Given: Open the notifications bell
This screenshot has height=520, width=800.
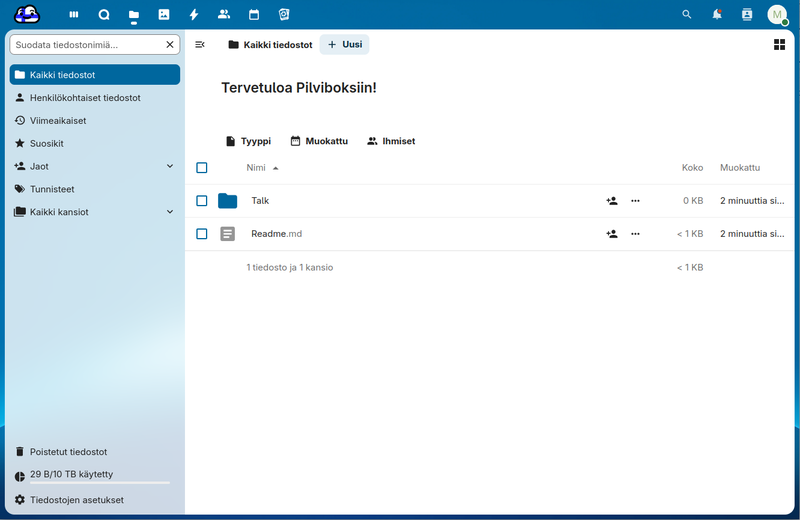Looking at the screenshot, I should pyautogui.click(x=717, y=15).
